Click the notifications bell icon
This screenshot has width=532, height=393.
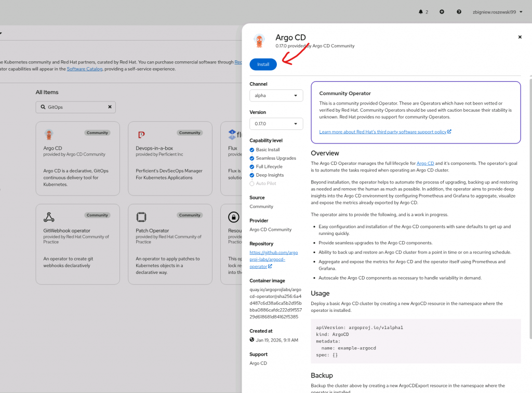[x=421, y=11]
